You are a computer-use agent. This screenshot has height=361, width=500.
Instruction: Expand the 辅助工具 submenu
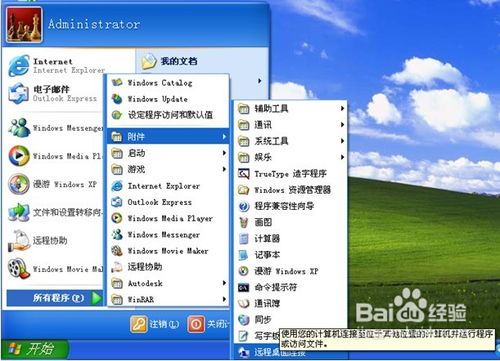point(291,108)
